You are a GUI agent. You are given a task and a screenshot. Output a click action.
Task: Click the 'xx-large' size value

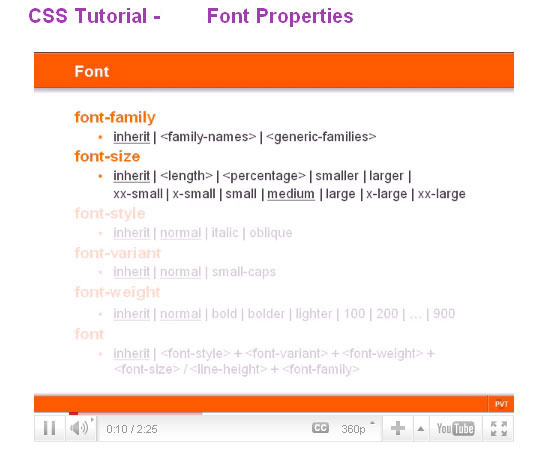[442, 194]
